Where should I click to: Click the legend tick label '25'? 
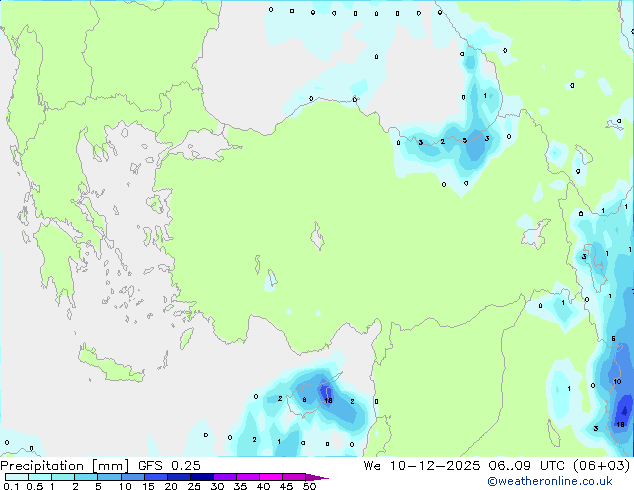[x=194, y=486]
